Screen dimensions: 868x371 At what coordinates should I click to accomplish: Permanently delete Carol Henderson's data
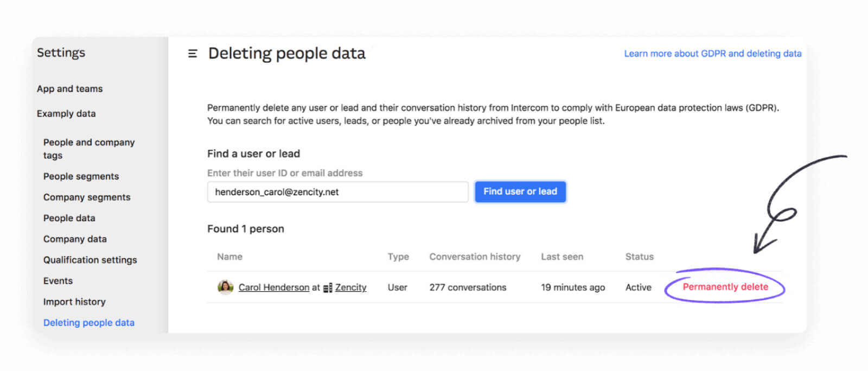pyautogui.click(x=726, y=287)
